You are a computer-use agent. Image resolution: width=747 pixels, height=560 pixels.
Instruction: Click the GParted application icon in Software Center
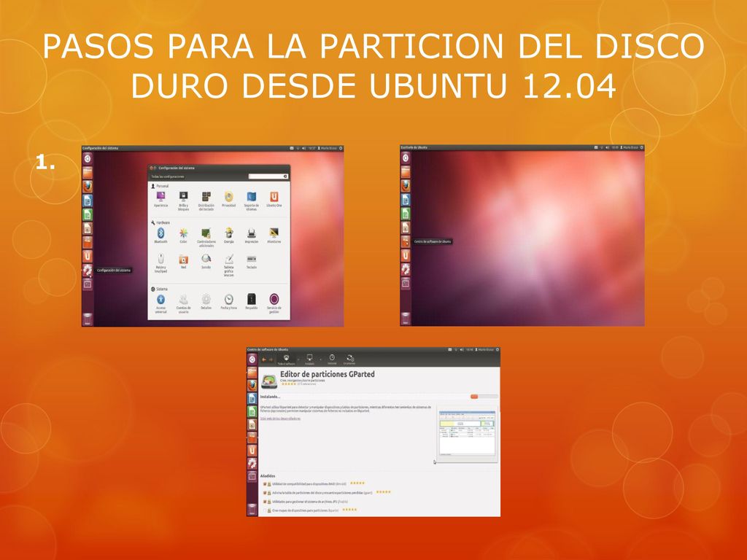pyautogui.click(x=269, y=381)
